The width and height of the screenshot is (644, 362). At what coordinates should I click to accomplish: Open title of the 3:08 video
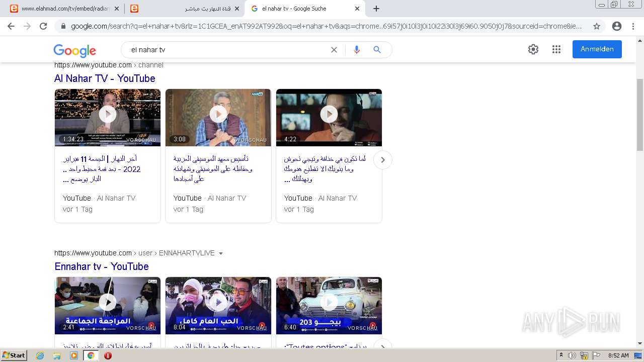213,169
